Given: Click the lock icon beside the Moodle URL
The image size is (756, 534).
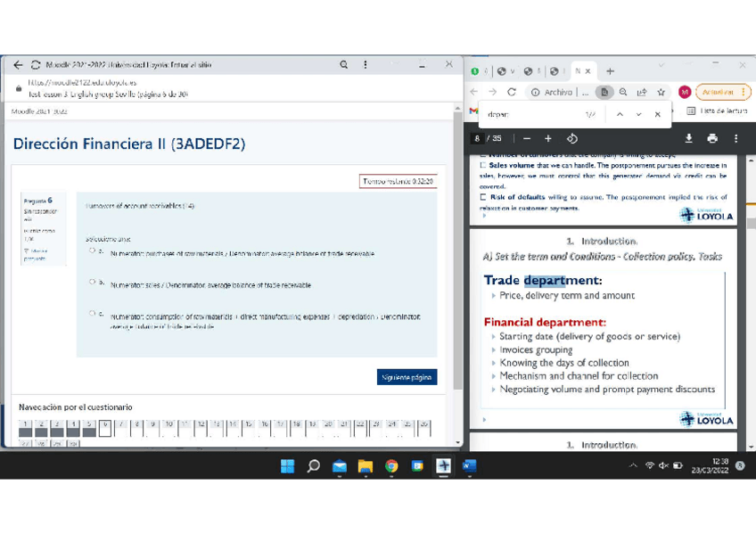Looking at the screenshot, I should pos(19,88).
